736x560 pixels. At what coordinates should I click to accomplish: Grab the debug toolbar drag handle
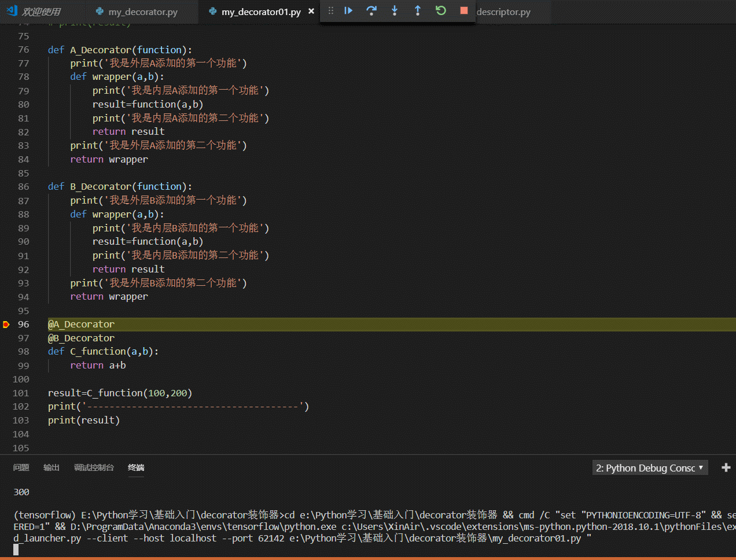pos(331,10)
